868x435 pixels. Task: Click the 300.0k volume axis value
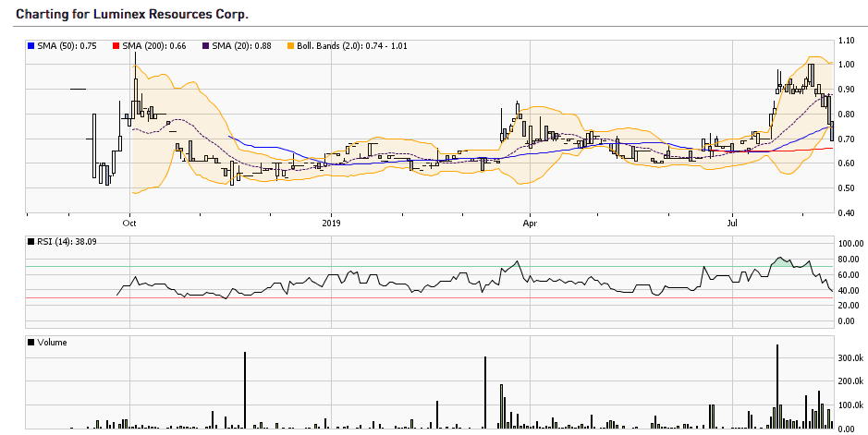[850, 358]
